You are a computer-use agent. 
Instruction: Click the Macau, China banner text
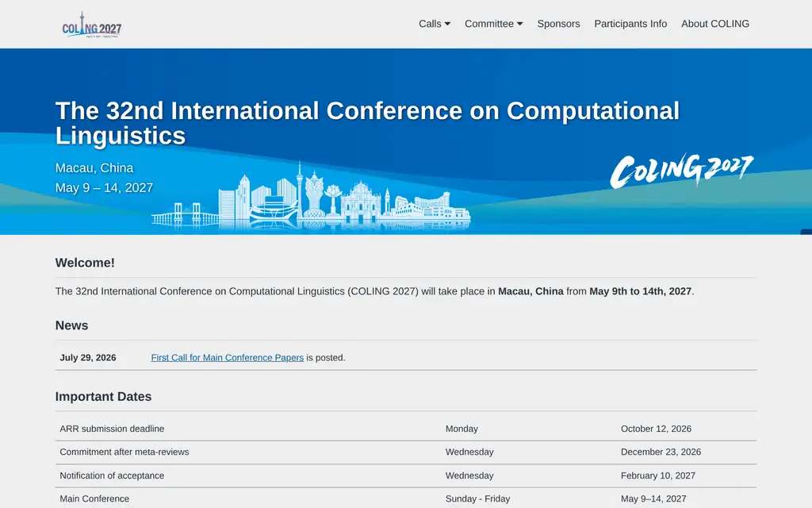[94, 168]
